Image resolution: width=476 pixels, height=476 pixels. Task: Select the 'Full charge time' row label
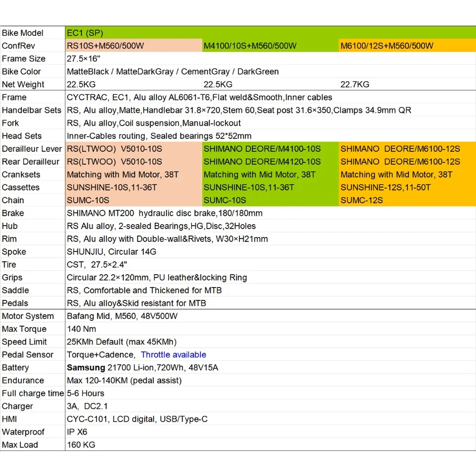click(33, 393)
